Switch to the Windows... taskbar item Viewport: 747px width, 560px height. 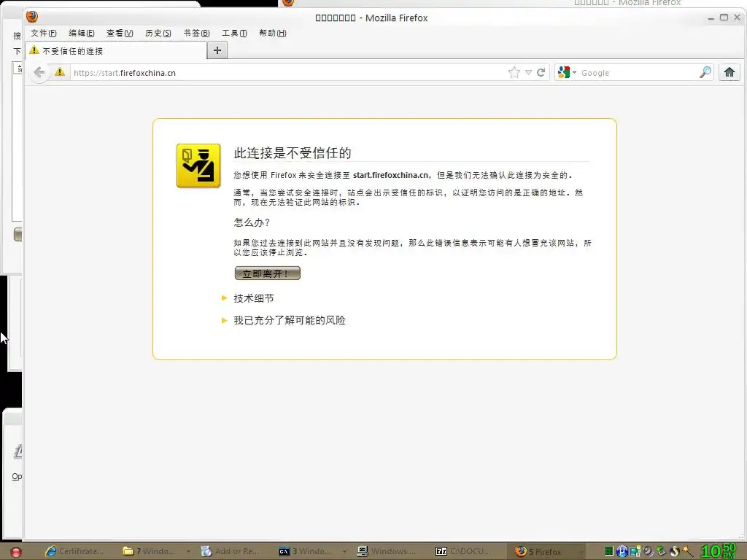tap(387, 551)
